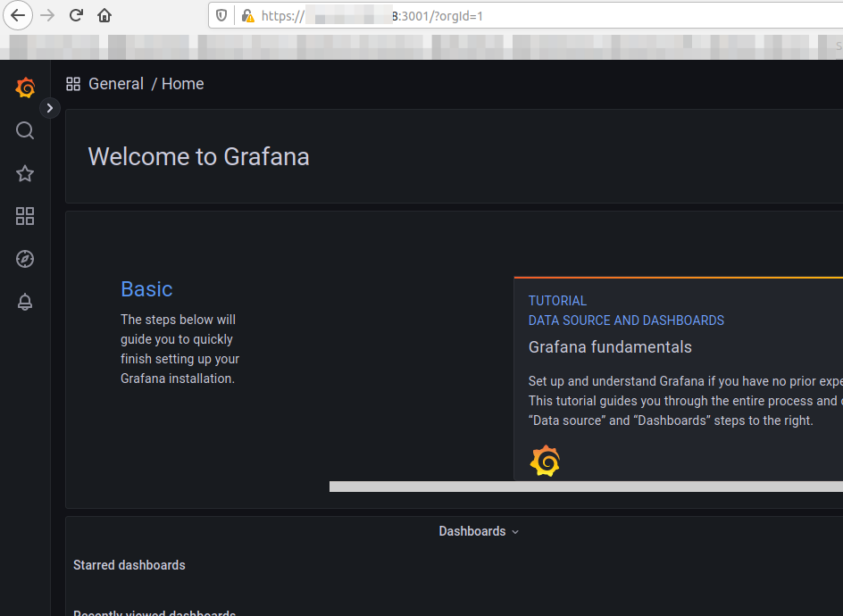Expand the sidebar with the chevron toggle

pyautogui.click(x=49, y=108)
